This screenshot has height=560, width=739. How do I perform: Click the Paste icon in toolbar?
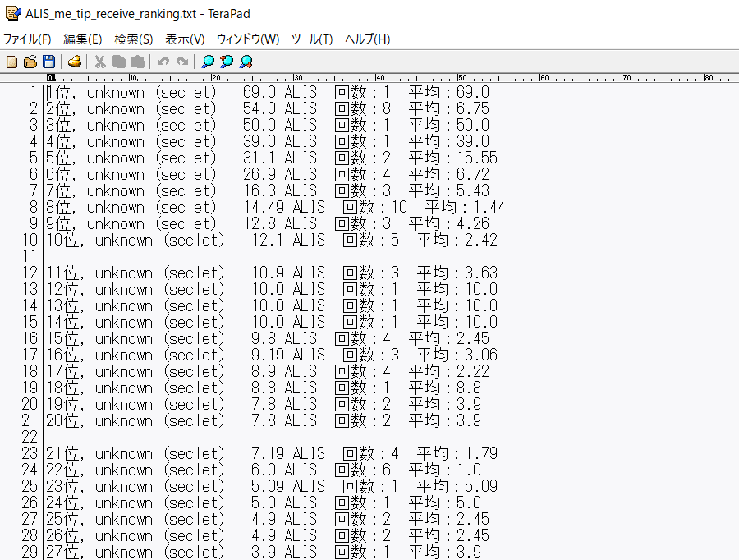[138, 62]
